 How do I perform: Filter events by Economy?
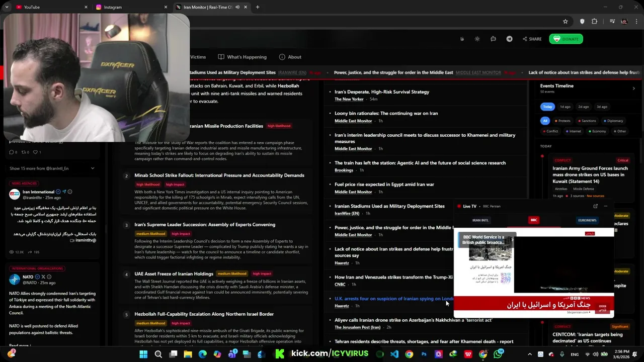597,131
